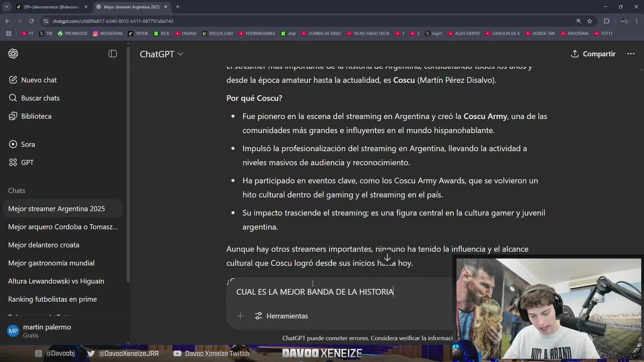Click the webcam overlay thumbnail
This screenshot has width=644, height=362.
(x=549, y=308)
